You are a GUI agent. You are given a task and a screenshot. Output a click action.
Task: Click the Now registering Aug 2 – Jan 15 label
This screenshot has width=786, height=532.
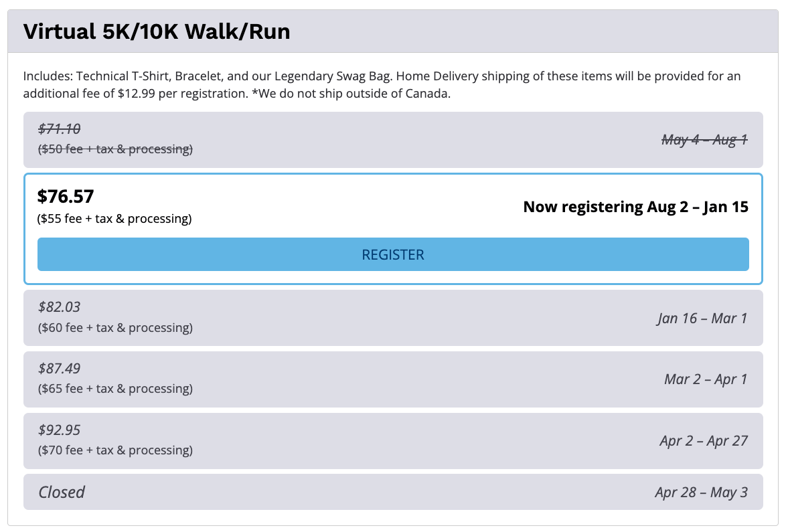(x=635, y=207)
